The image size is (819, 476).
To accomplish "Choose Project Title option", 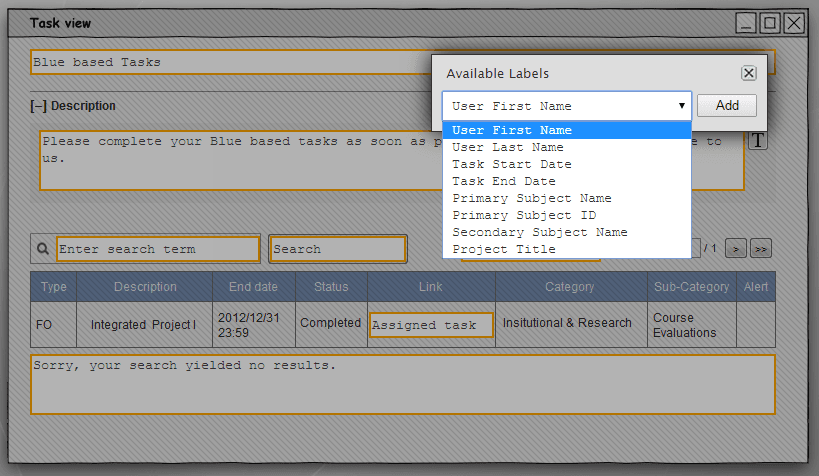I will [567, 249].
